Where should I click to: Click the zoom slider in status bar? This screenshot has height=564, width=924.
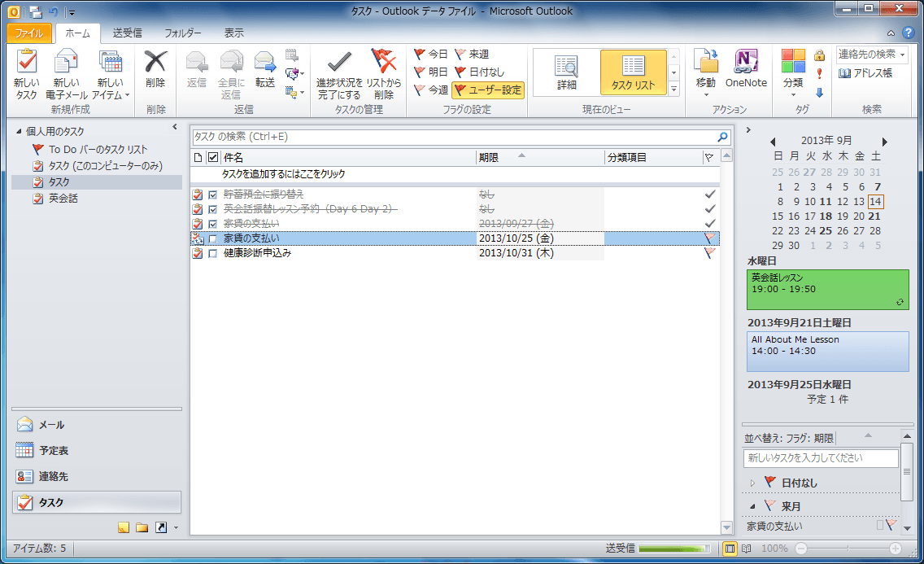point(848,549)
